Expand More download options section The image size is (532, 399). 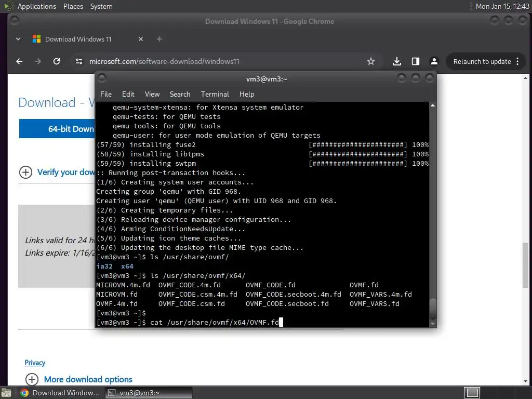click(78, 379)
